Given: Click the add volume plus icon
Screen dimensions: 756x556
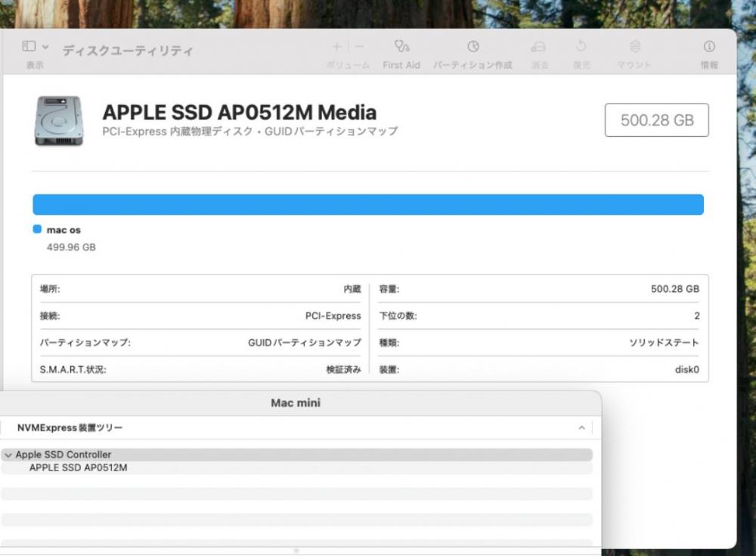Looking at the screenshot, I should tap(336, 46).
